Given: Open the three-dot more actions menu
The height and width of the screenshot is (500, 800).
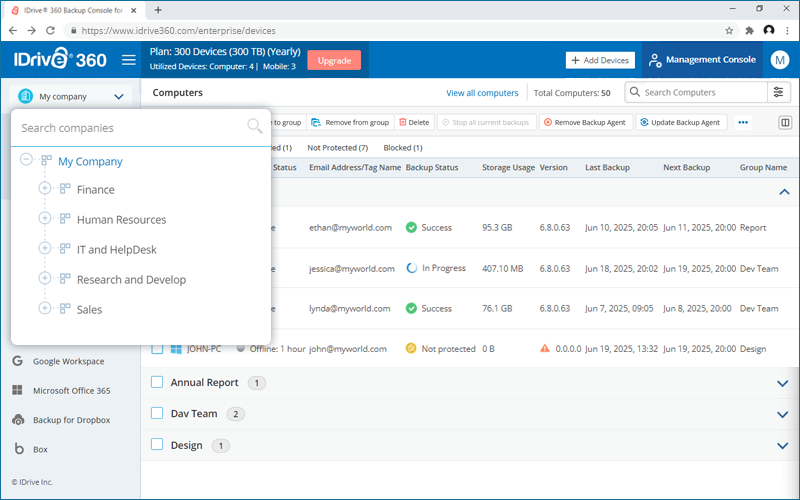Looking at the screenshot, I should pyautogui.click(x=743, y=122).
